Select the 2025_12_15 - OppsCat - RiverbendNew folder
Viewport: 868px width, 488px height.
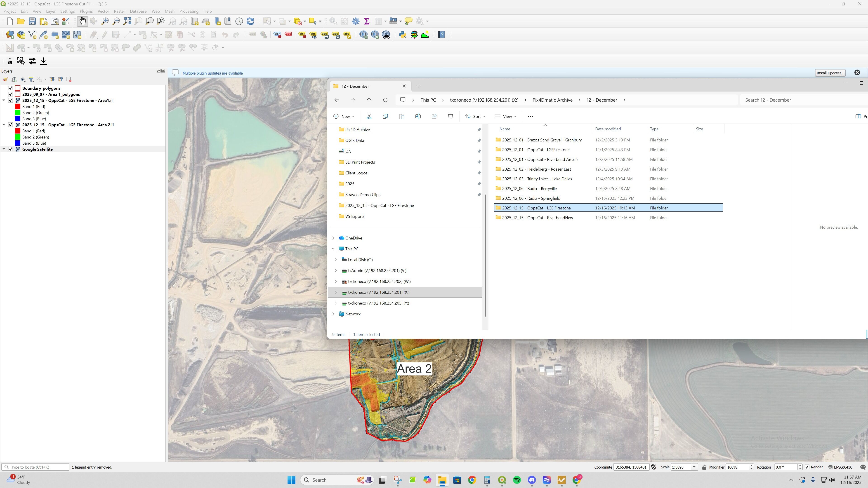[608, 218]
